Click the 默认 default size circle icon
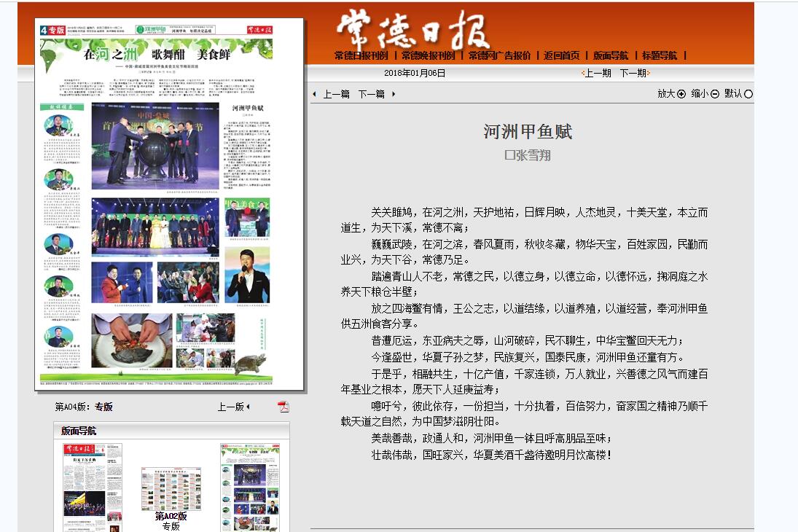This screenshot has width=798, height=532. 748,94
